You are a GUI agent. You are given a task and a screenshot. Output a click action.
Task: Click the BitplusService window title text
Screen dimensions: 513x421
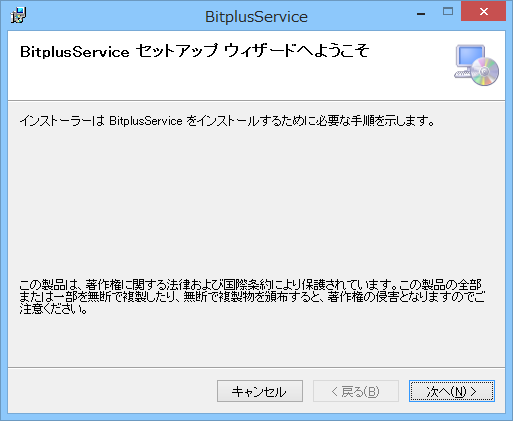click(x=256, y=16)
